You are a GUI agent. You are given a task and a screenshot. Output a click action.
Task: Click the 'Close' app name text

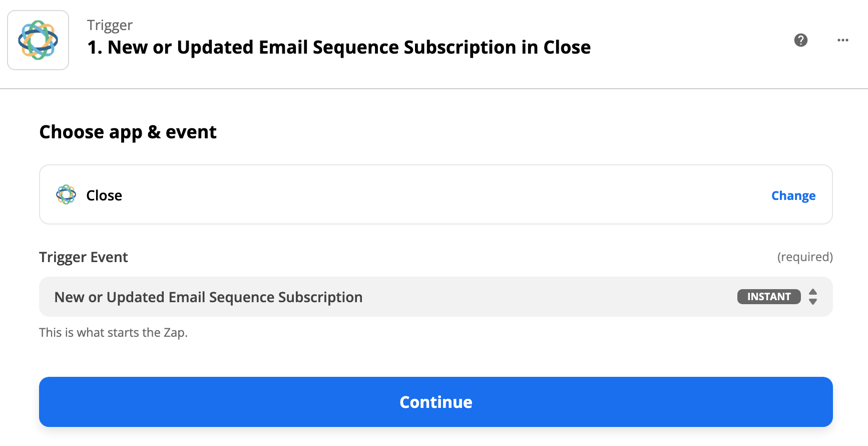click(104, 195)
